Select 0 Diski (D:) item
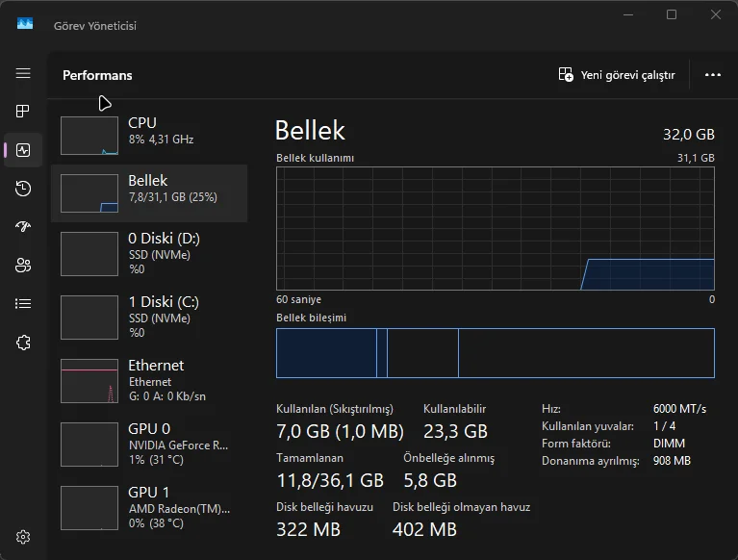This screenshot has width=738, height=560. 149,254
